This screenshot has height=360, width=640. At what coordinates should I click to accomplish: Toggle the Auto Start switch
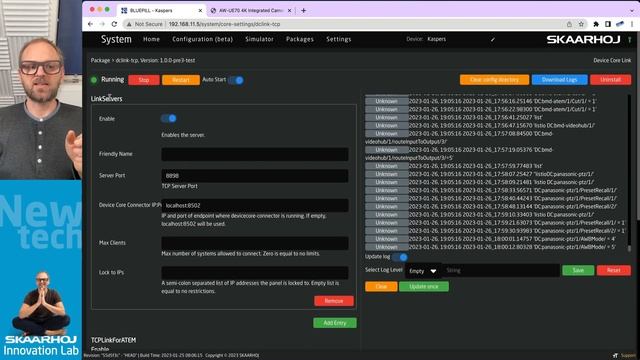point(236,80)
